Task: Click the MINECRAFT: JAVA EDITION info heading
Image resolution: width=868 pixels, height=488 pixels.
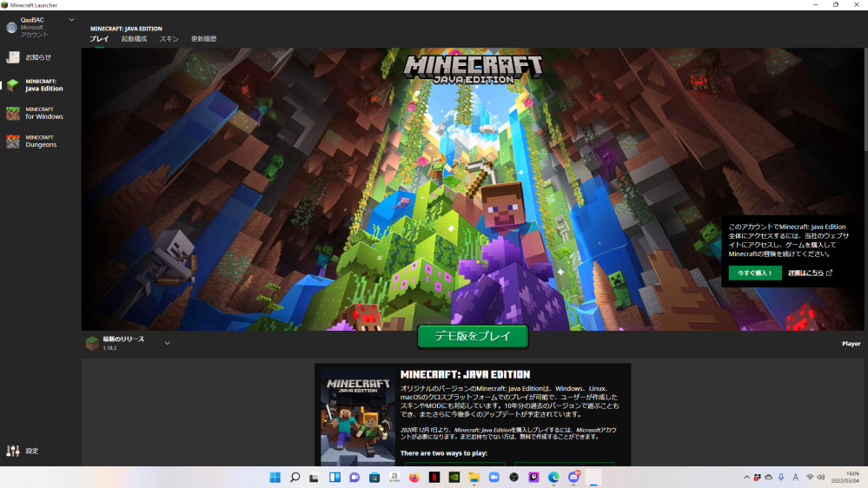Action: point(465,374)
